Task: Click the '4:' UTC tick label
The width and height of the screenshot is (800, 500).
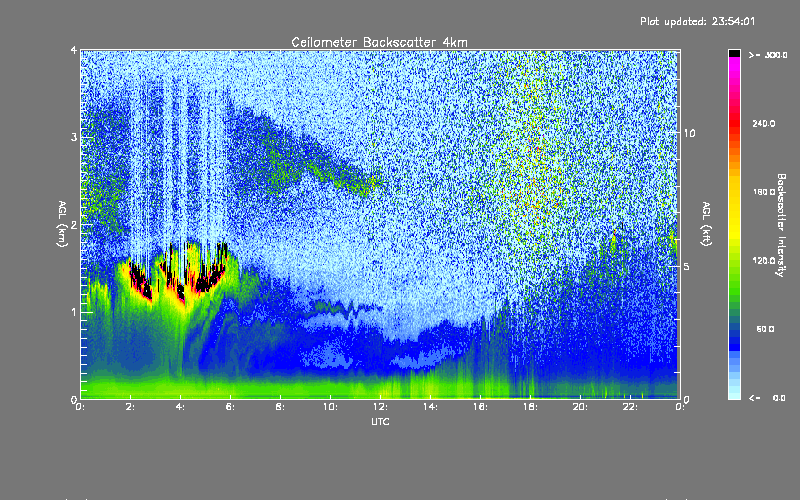Action: (180, 407)
